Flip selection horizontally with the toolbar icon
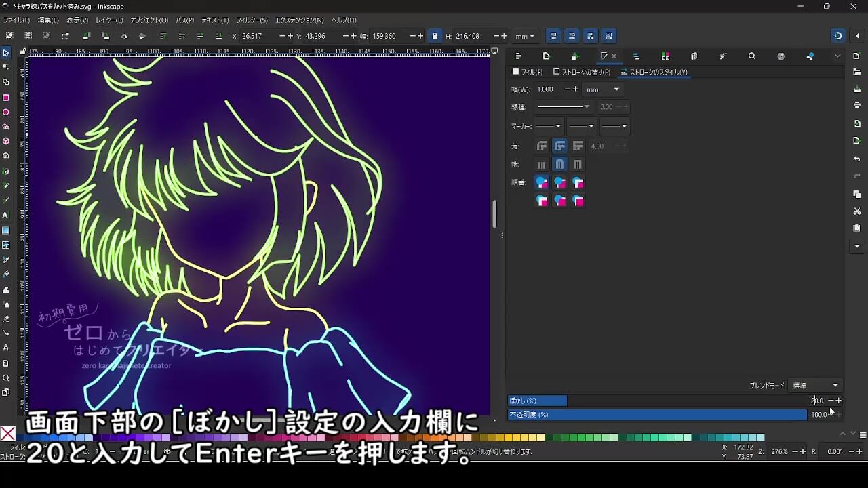The width and height of the screenshot is (868, 488). (x=124, y=36)
